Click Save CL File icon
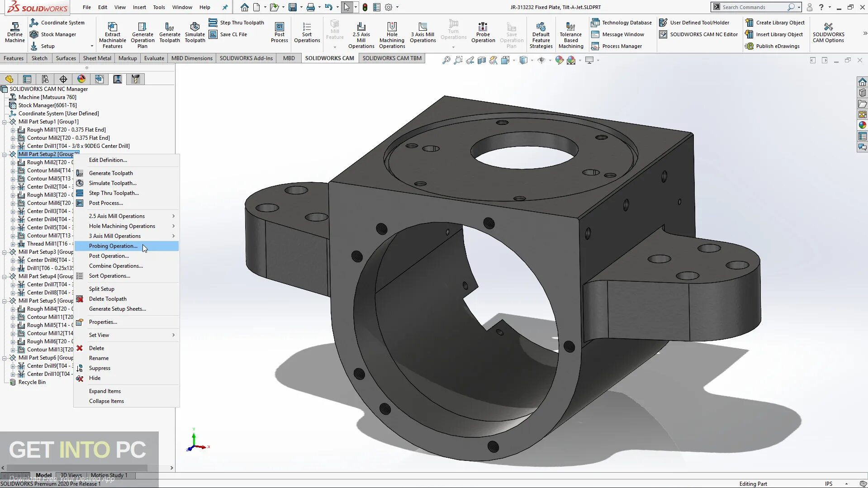 point(228,34)
